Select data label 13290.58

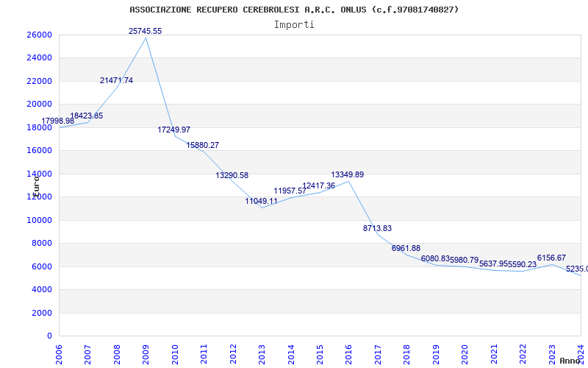[x=232, y=175]
